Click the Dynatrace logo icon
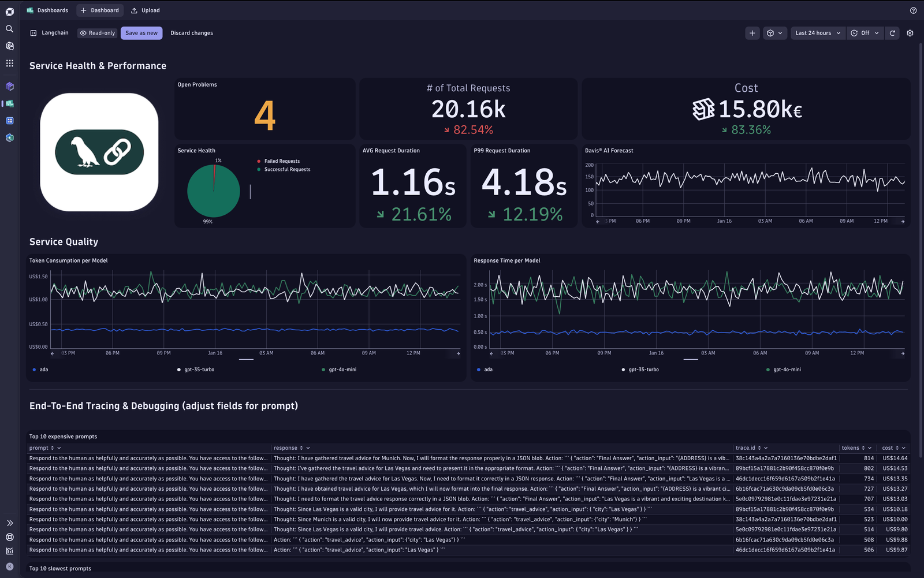The image size is (924, 578). (x=9, y=12)
